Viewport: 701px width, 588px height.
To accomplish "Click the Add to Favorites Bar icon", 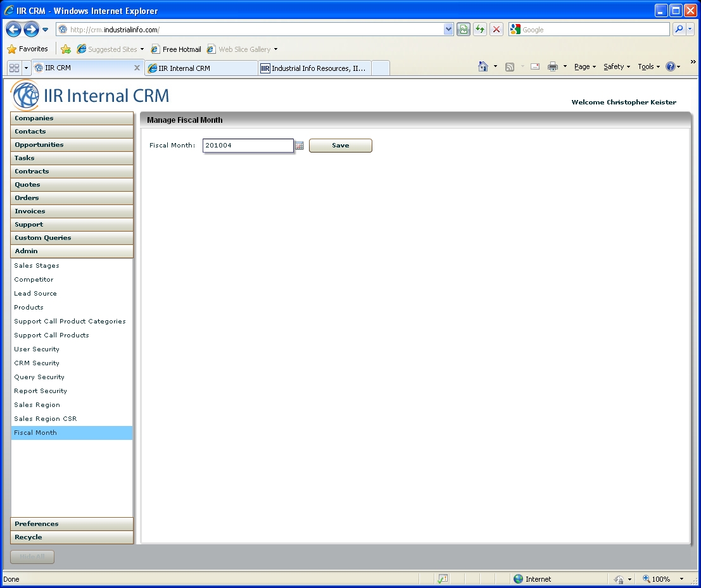I will [66, 49].
